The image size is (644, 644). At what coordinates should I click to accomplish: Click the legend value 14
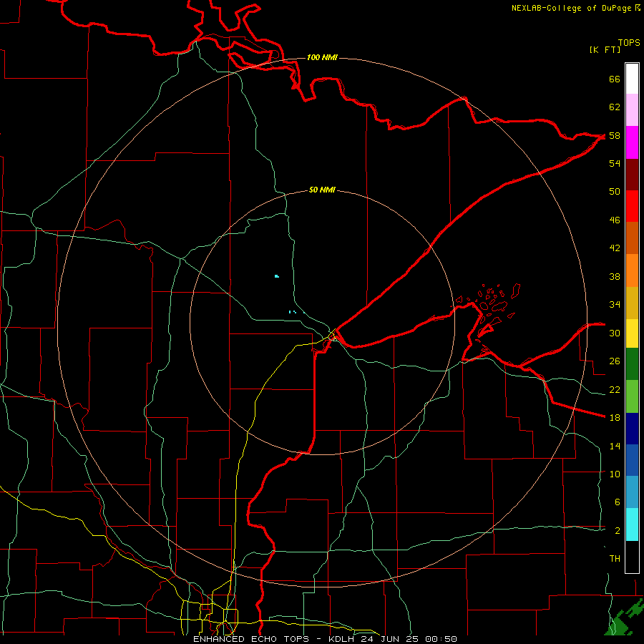tap(615, 446)
